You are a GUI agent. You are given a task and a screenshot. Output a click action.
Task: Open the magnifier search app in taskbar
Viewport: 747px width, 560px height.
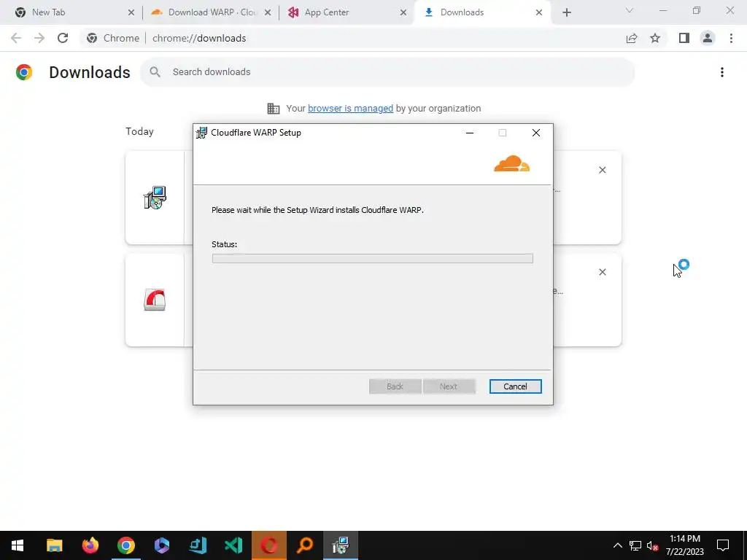point(305,545)
